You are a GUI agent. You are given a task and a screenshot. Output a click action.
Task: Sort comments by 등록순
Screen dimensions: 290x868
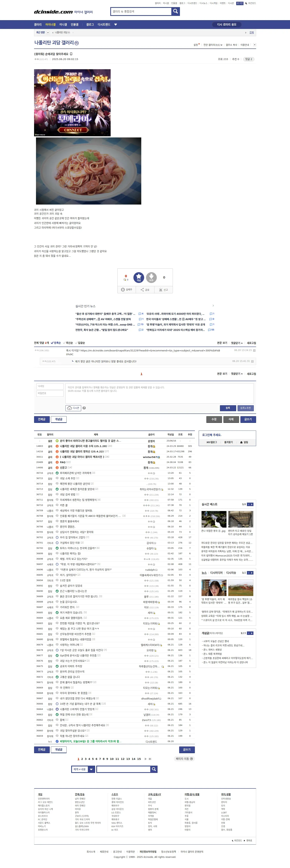coord(56,343)
